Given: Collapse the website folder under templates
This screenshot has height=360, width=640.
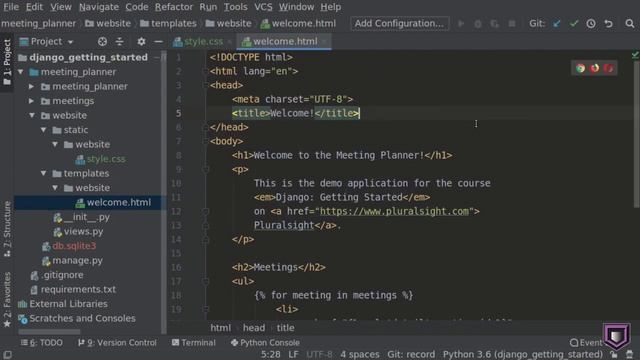Looking at the screenshot, I should point(55,188).
